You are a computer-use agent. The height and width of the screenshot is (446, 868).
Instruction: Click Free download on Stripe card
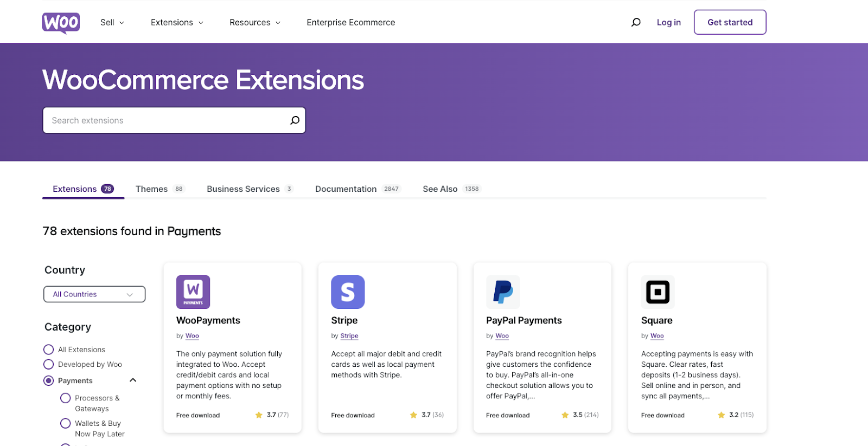(353, 416)
